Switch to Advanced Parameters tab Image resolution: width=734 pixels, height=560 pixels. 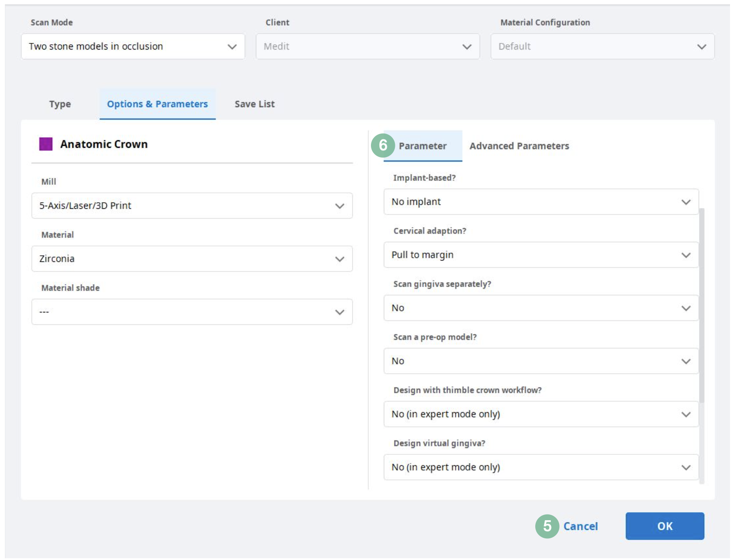pos(519,146)
